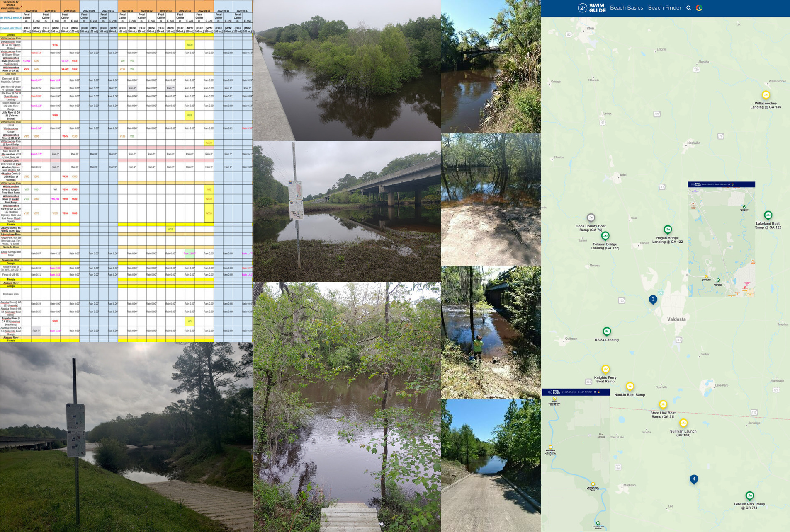Viewport: 790px width, 532px height.
Task: Click the Adel town label on map
Action: click(x=623, y=175)
